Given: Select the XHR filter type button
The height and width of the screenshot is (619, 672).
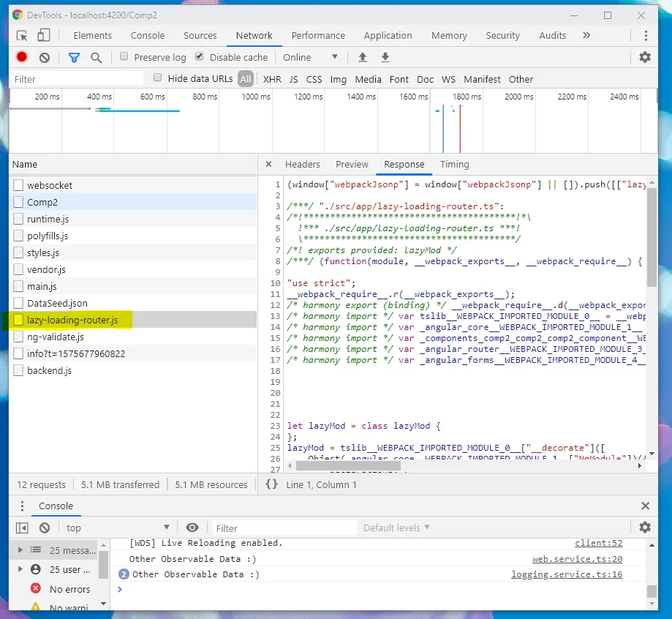Looking at the screenshot, I should (x=272, y=79).
